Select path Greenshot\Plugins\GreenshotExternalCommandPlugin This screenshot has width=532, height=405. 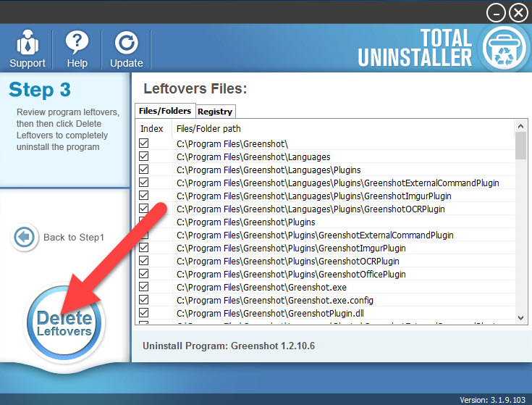click(x=315, y=235)
